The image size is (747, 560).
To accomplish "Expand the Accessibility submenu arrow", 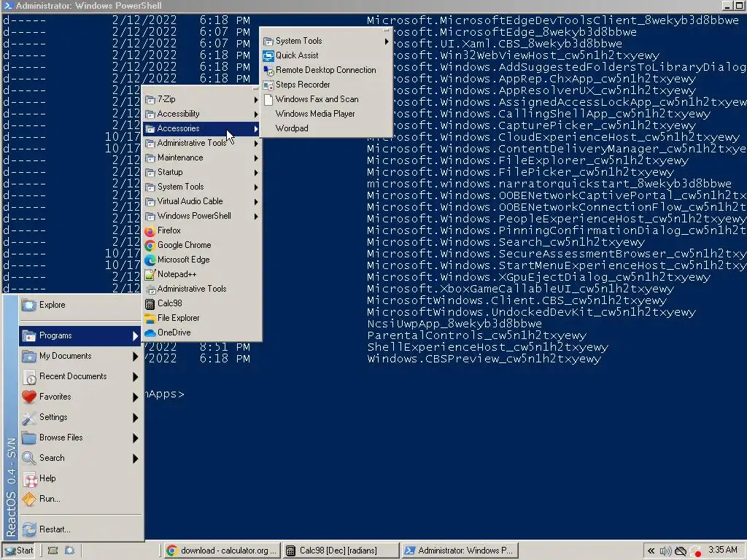I will (256, 114).
